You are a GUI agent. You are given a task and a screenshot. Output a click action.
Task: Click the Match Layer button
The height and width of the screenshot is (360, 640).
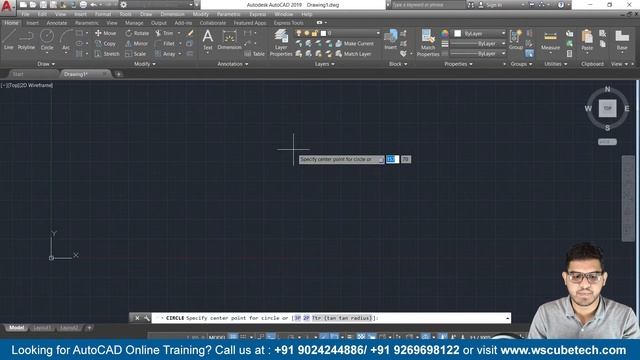(353, 54)
